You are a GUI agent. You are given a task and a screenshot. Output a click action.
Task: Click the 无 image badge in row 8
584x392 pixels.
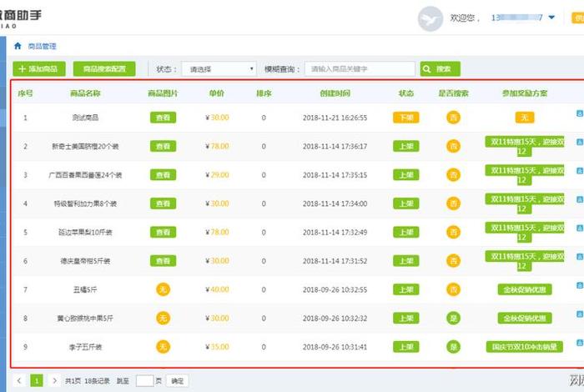pos(164,318)
